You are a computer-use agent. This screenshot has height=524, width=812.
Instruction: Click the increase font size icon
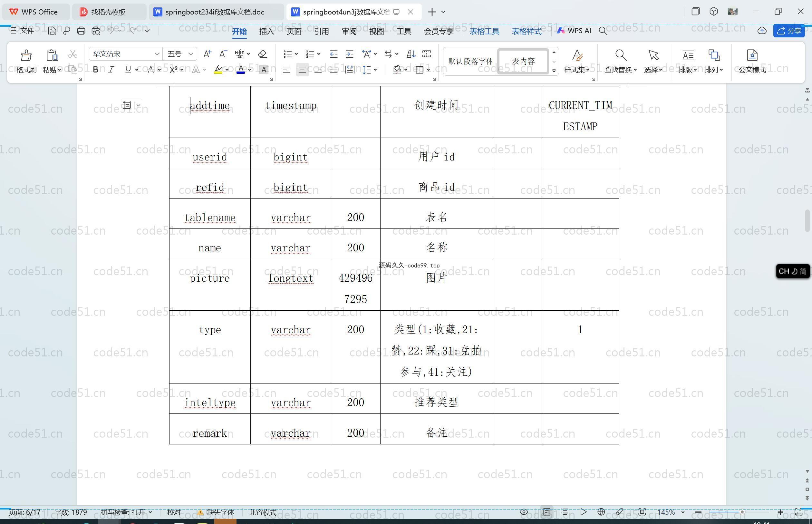click(x=207, y=54)
